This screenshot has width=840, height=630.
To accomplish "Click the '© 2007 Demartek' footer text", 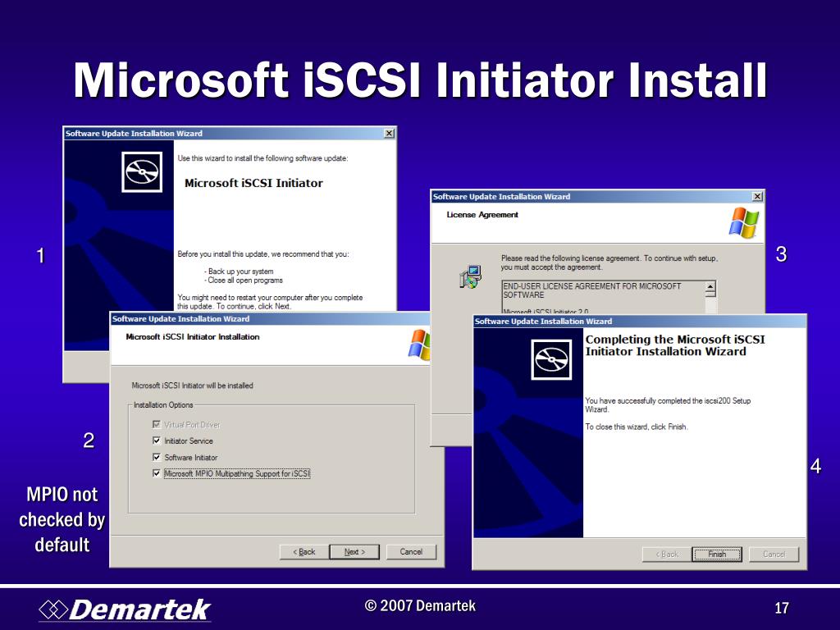I will click(420, 606).
